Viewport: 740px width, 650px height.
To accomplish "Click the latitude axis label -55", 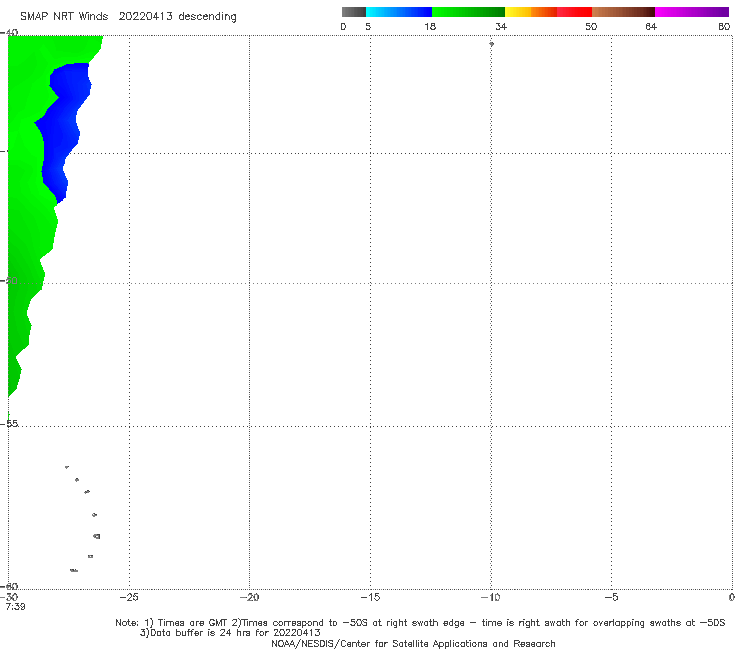I will pyautogui.click(x=9, y=423).
